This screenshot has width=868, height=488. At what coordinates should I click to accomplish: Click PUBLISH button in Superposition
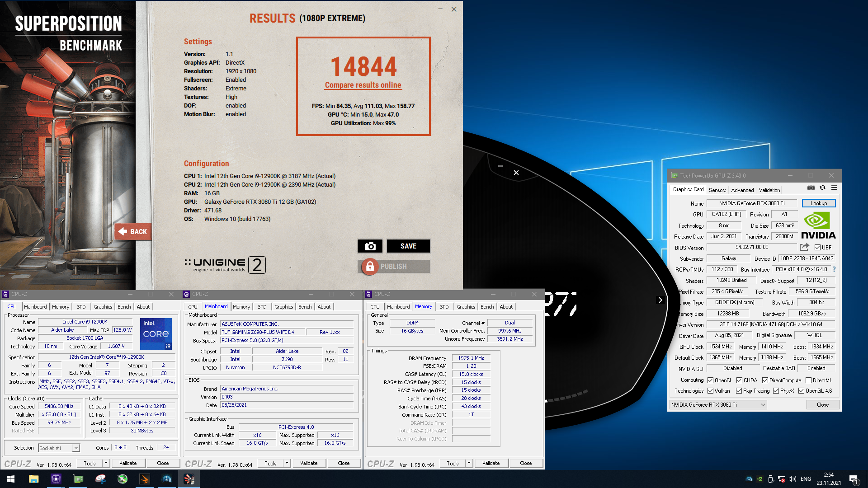click(394, 267)
